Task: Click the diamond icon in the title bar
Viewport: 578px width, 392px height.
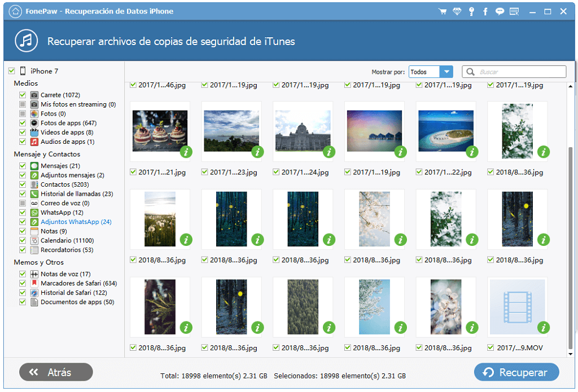Action: [x=457, y=11]
